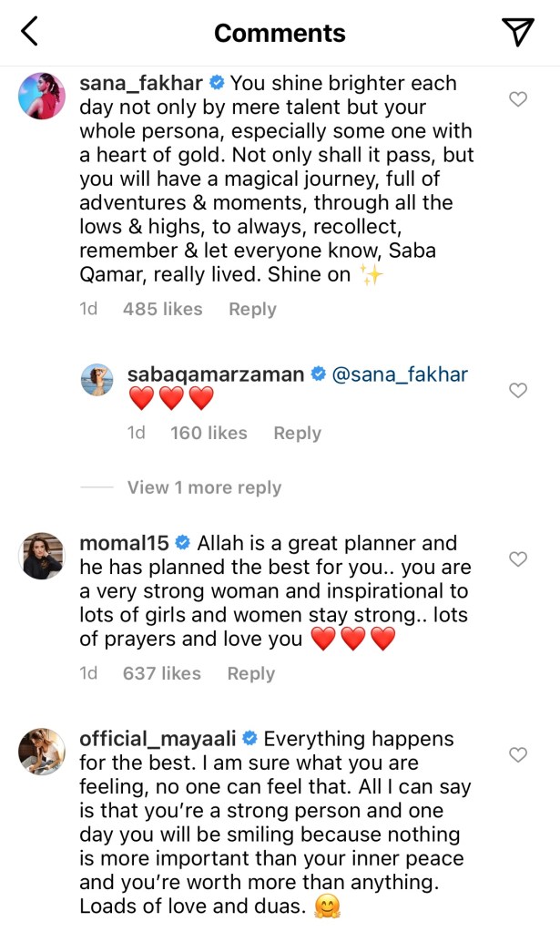560x932 pixels.
Task: Reply to sana_fakhar's comment
Action: [x=252, y=309]
